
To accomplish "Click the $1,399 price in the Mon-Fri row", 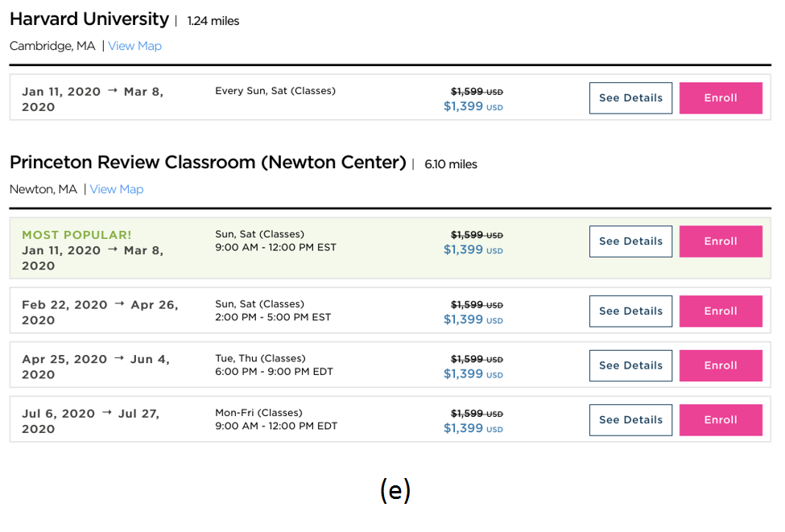I will tap(464, 428).
